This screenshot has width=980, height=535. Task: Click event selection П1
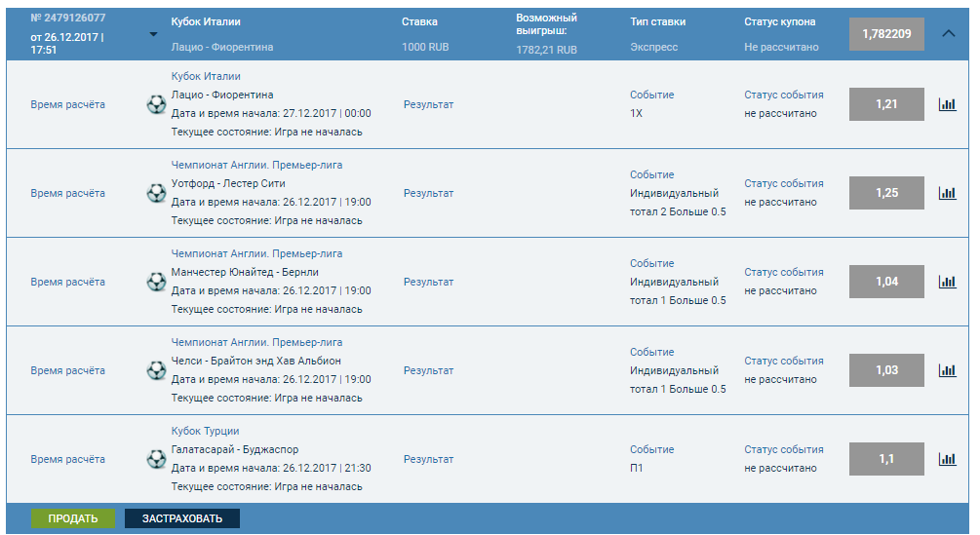click(x=636, y=468)
